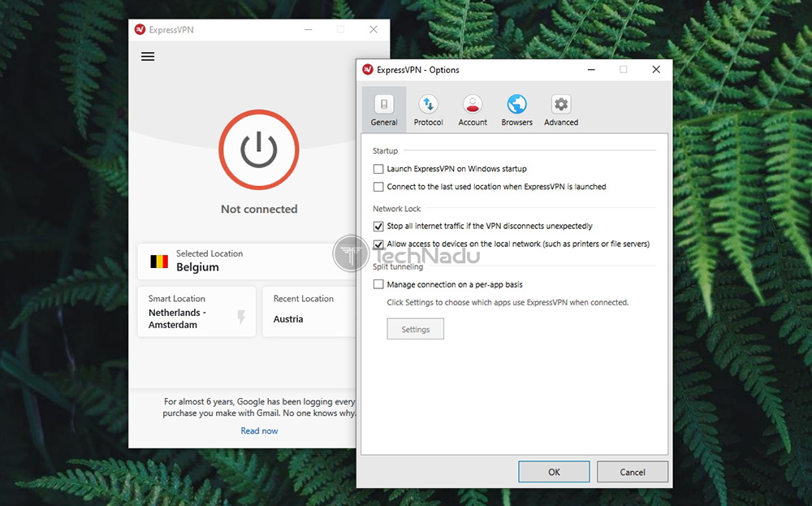Click the Cancel button

(632, 471)
